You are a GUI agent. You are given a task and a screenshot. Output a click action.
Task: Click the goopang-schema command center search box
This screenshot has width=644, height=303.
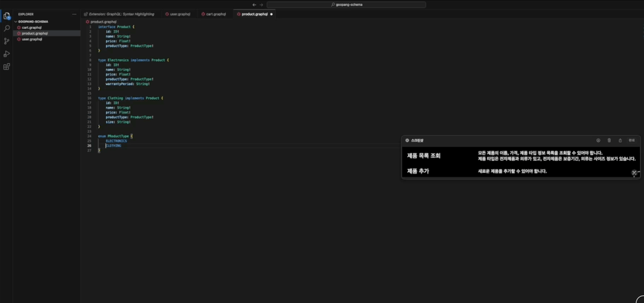pyautogui.click(x=346, y=5)
